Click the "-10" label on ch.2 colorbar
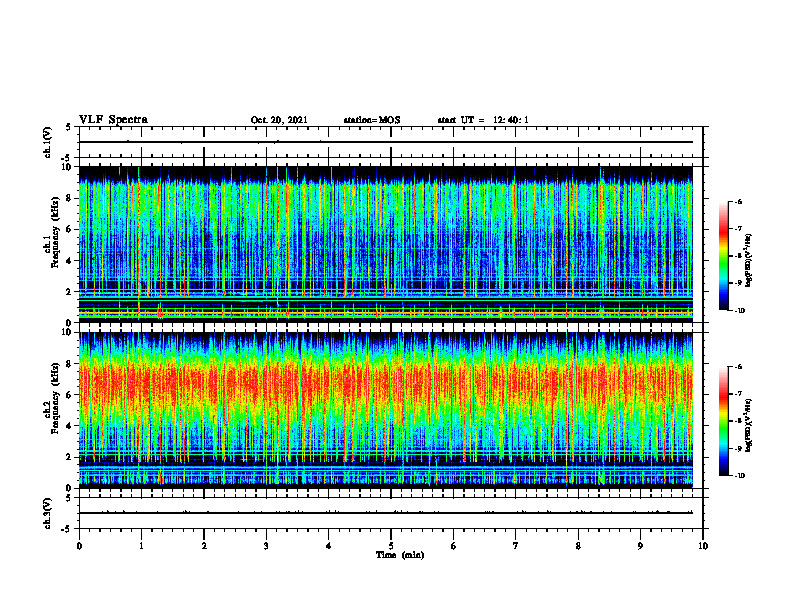This screenshot has height=612, width=792. (x=739, y=475)
